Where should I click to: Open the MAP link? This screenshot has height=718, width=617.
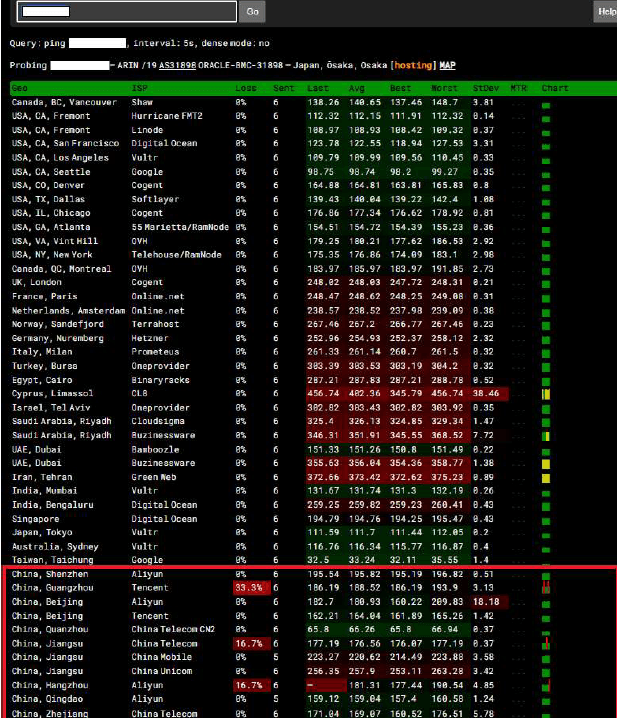point(447,65)
